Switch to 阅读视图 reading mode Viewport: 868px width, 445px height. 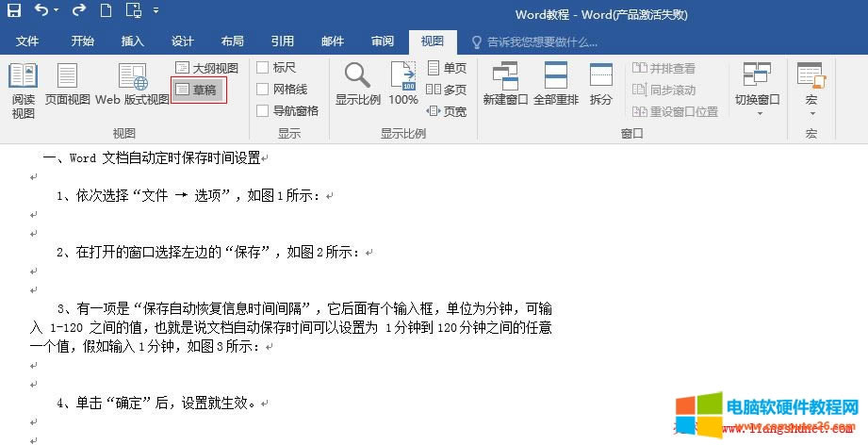coord(24,91)
